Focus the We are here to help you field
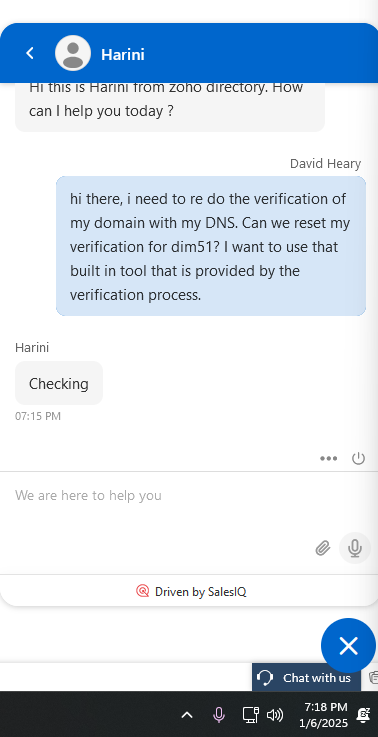This screenshot has height=737, width=378. pos(165,505)
